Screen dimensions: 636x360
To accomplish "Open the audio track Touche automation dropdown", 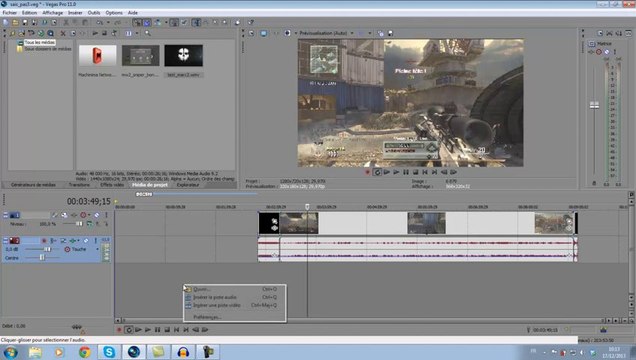I will 97,249.
